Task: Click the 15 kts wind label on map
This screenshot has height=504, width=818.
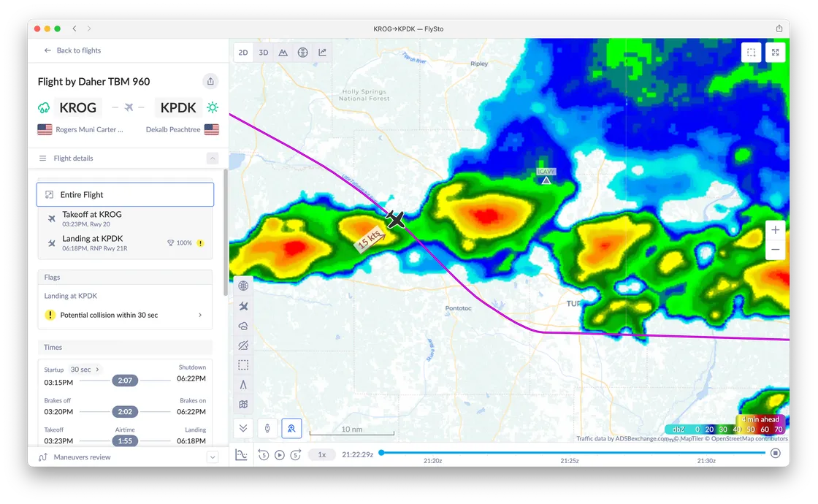Action: 370,239
